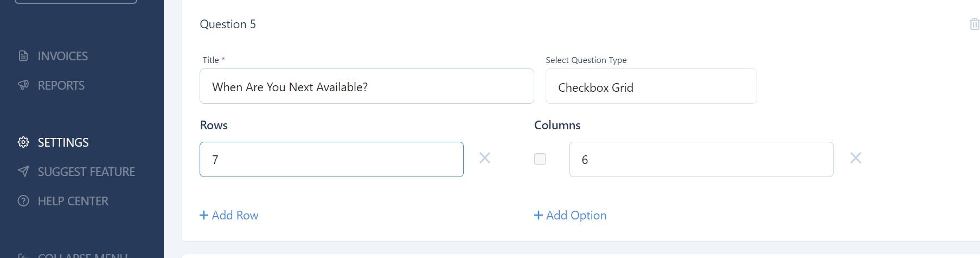Viewport: 980px width, 258px height.
Task: Click the Columns input containing 6
Action: point(701,159)
